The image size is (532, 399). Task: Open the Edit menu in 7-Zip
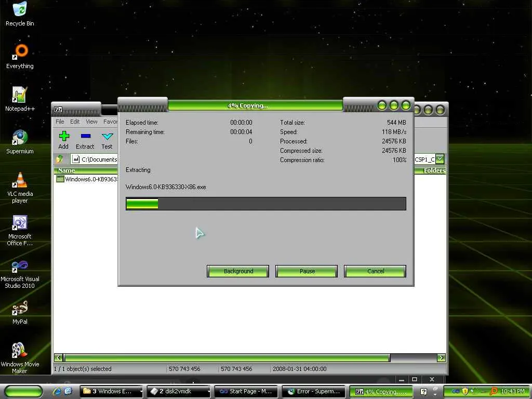coord(75,122)
